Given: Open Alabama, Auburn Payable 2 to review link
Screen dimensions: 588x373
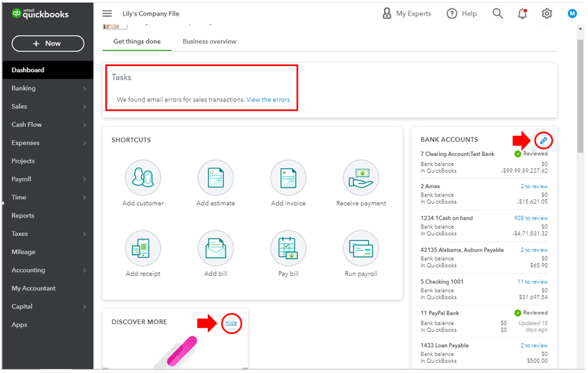Looking at the screenshot, I should click(x=534, y=250).
